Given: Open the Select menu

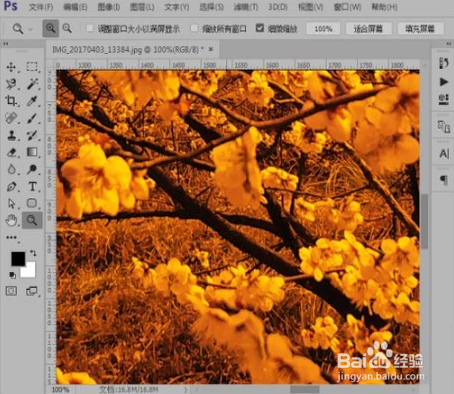Looking at the screenshot, I should click(211, 7).
